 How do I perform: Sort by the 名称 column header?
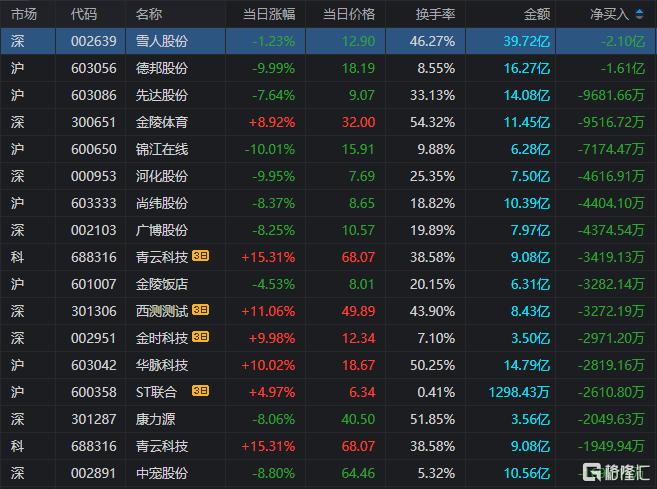click(149, 15)
